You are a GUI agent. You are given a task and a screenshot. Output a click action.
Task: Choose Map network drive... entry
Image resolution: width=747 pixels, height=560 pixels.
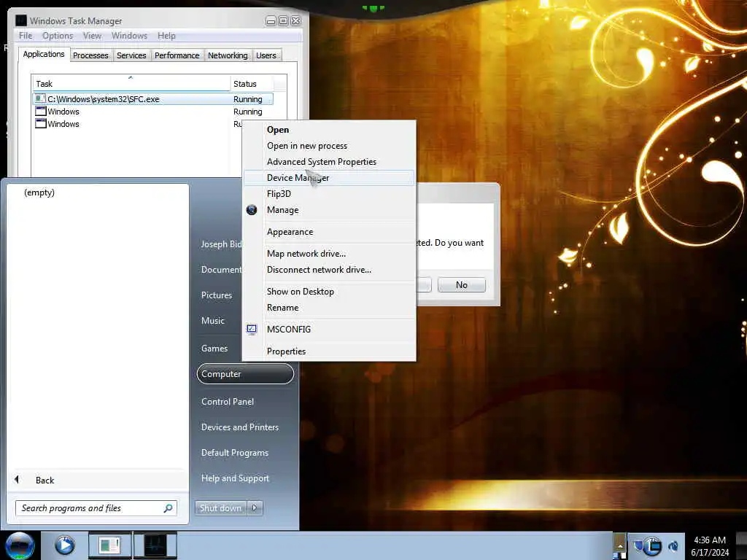(329, 253)
